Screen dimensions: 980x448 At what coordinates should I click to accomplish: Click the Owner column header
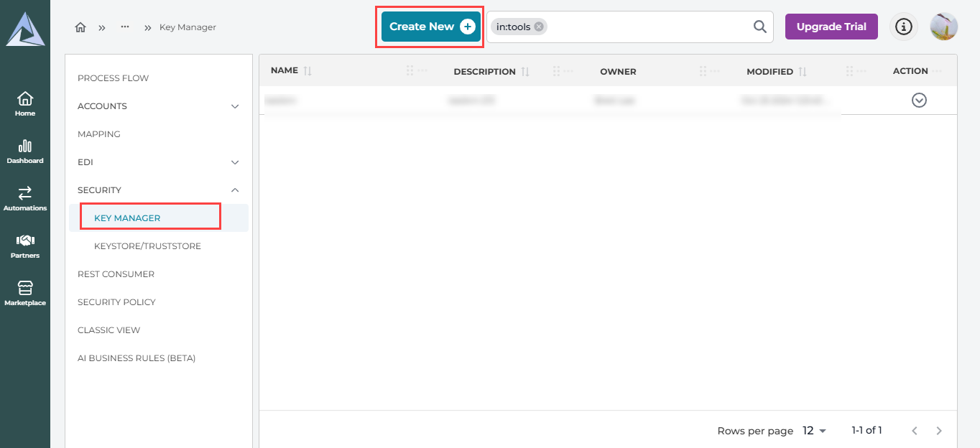pos(618,71)
